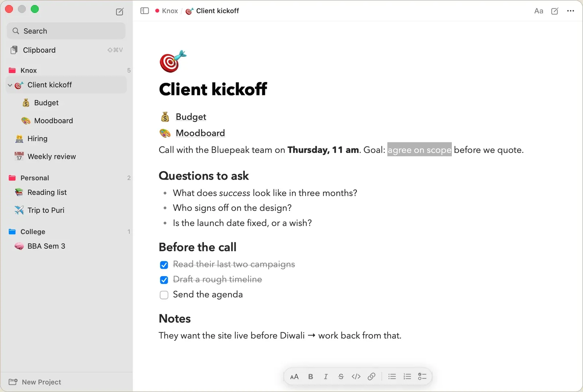Open the Hiring note
Viewport: 583px width, 392px height.
click(x=66, y=138)
